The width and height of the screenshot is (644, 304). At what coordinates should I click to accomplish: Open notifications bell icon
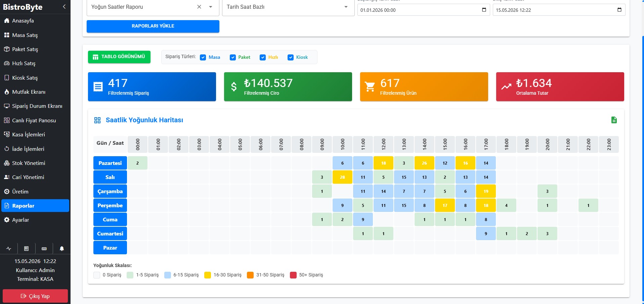tap(62, 249)
